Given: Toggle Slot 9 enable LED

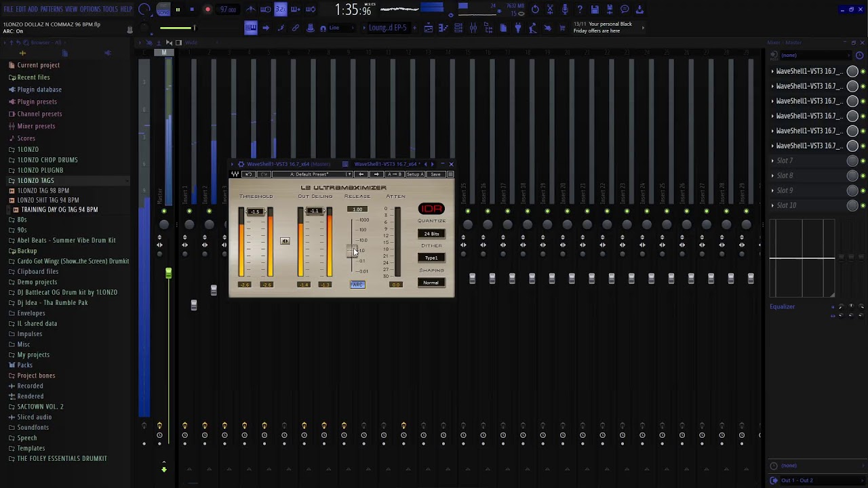Looking at the screenshot, I should pyautogui.click(x=863, y=190).
